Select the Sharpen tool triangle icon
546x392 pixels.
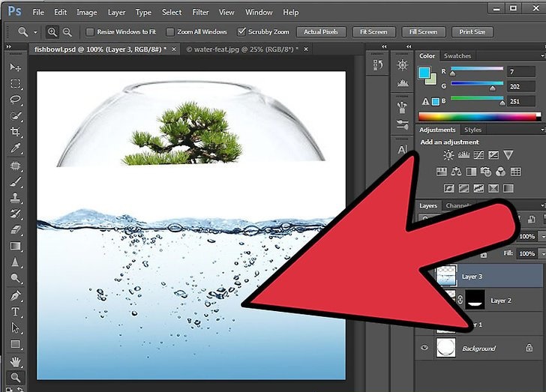[15, 262]
